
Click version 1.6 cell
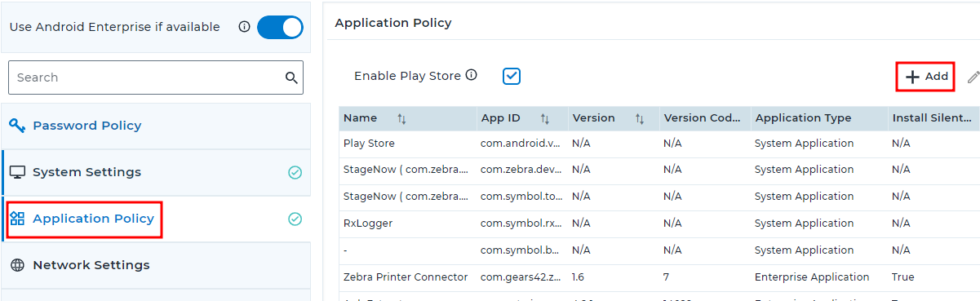(579, 277)
